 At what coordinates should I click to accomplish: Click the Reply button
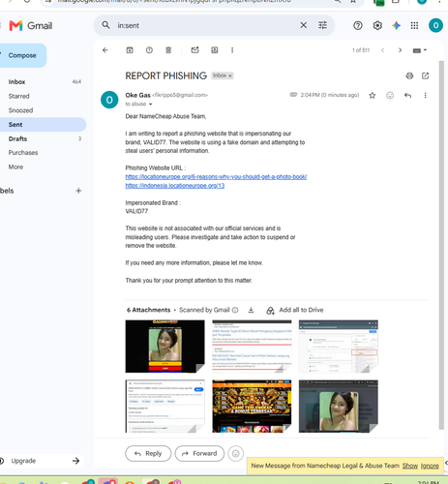(148, 454)
